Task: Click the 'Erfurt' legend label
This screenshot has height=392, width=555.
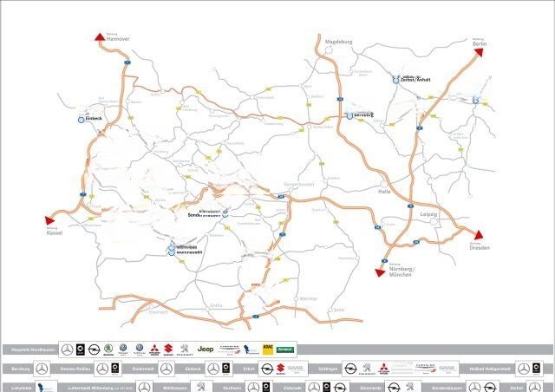Action: [249, 369]
